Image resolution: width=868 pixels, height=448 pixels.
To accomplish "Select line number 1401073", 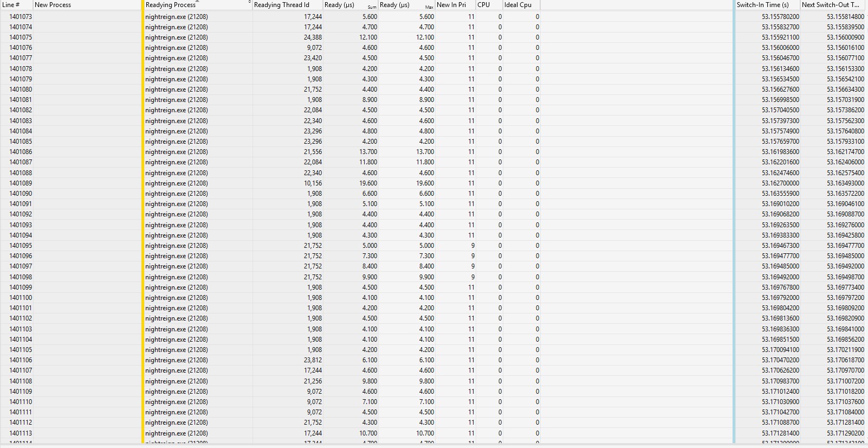I will pyautogui.click(x=21, y=17).
